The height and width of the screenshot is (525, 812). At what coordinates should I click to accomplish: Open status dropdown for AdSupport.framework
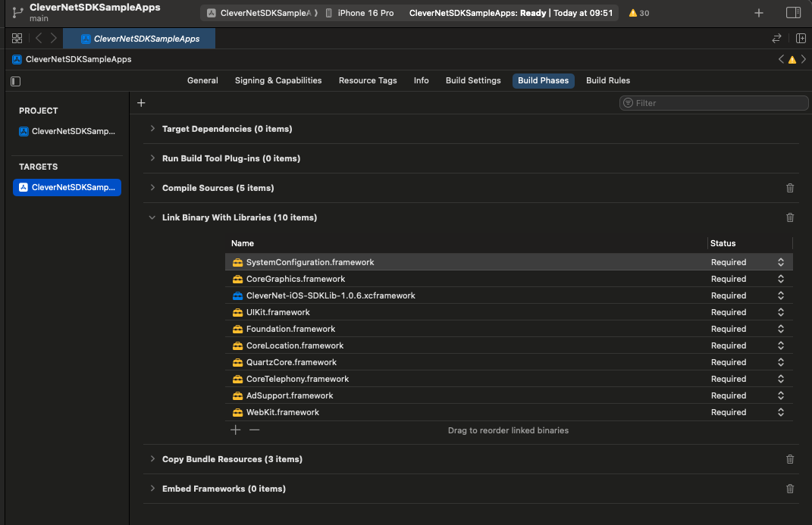pos(780,395)
